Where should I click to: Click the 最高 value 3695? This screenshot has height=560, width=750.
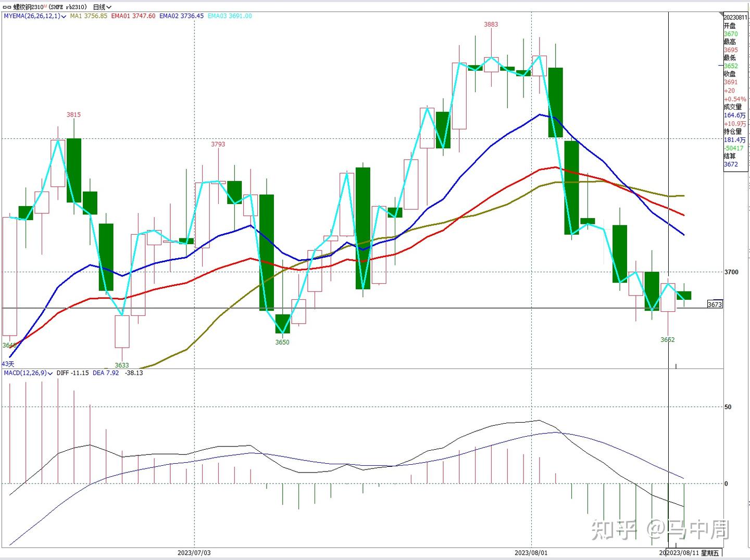click(x=731, y=50)
